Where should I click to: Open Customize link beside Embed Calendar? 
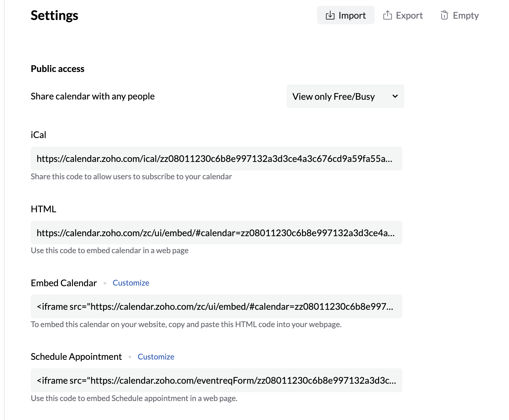tap(131, 283)
